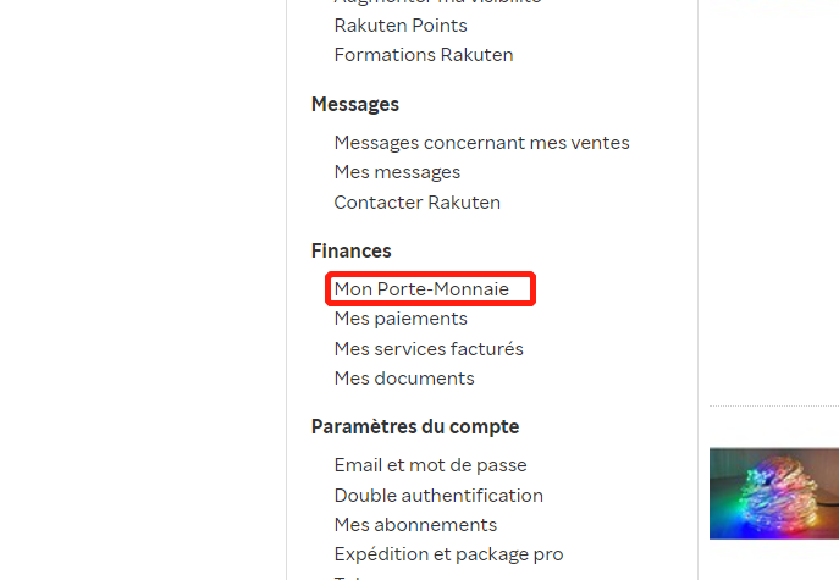Image resolution: width=839 pixels, height=580 pixels.
Task: Click the colorful LED lights product image
Action: coord(774,493)
